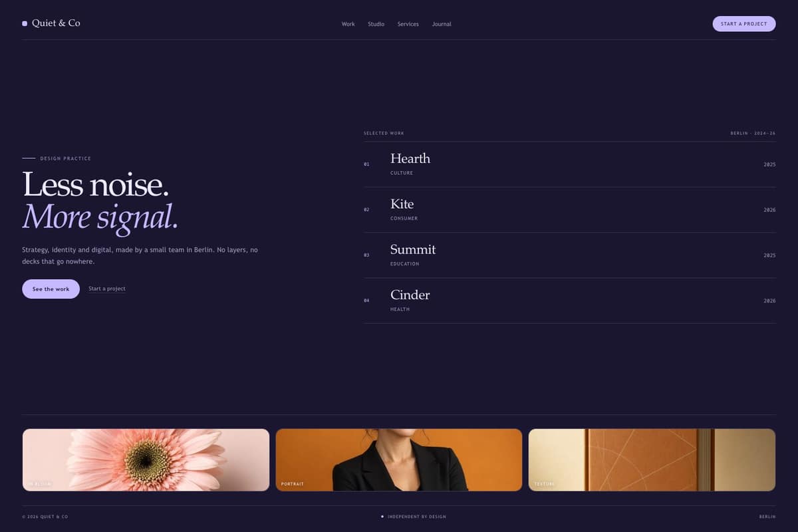Click the 2026 year in Cinder row

coord(769,301)
